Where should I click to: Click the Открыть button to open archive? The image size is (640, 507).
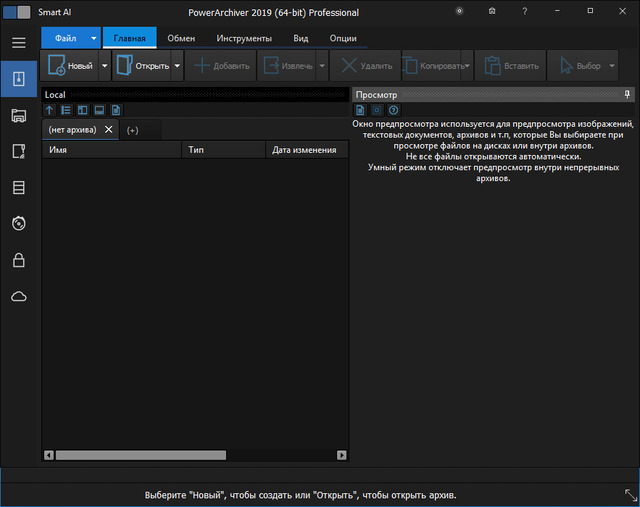141,66
